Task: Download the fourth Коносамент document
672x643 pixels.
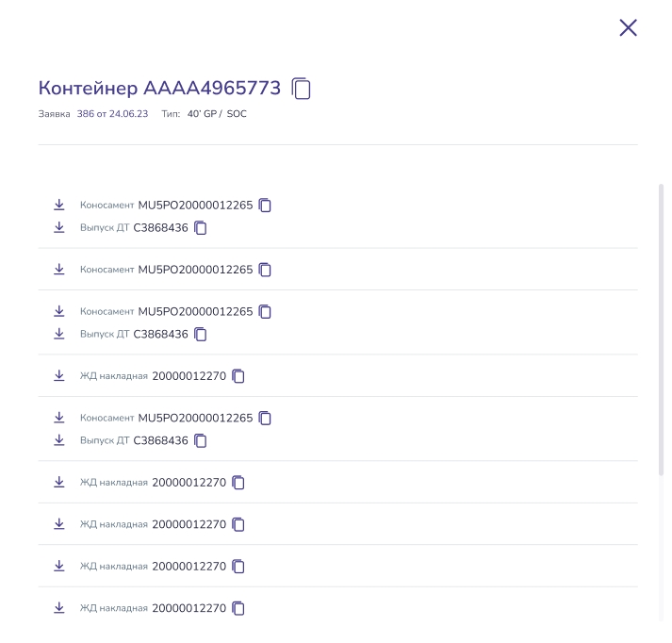Action: 59,418
